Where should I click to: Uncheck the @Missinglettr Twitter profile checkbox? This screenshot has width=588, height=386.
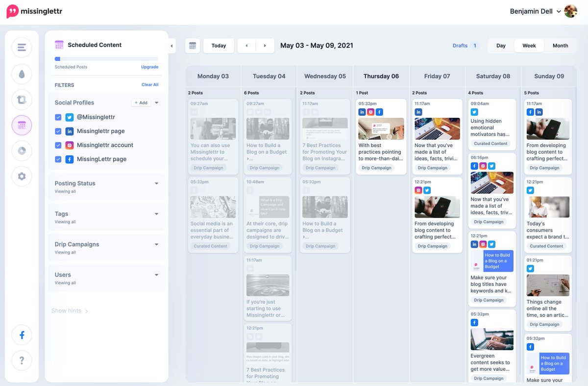point(58,117)
